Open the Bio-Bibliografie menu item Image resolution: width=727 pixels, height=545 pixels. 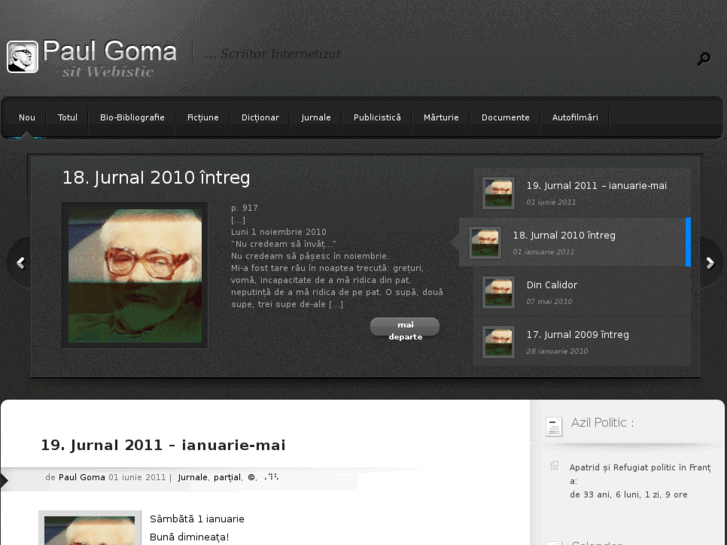point(132,118)
